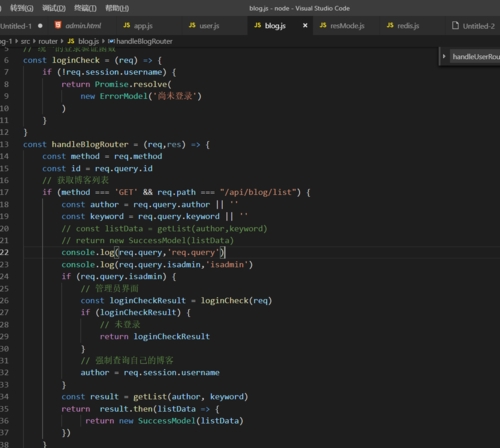This screenshot has width=500, height=448.
Task: Open the 调试(D) menu
Action: tap(54, 8)
